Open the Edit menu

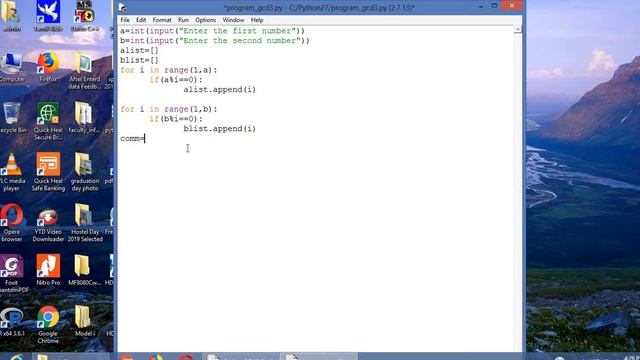coord(141,20)
